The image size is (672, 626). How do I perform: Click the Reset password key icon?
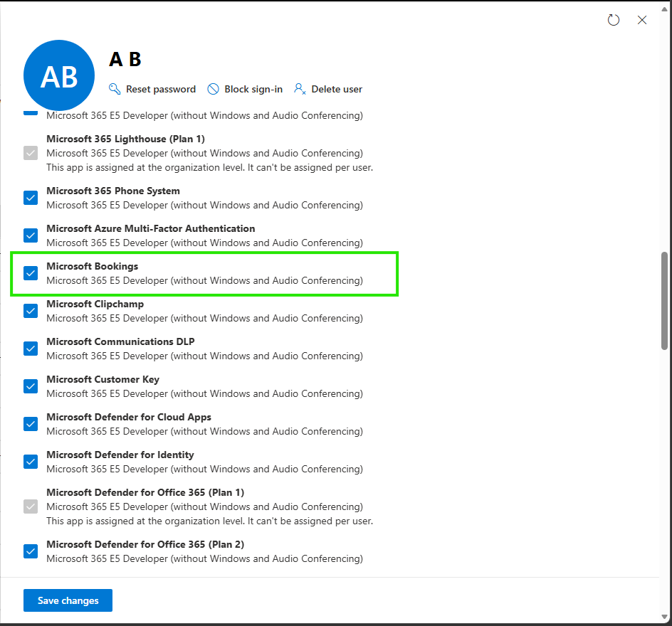pyautogui.click(x=115, y=89)
